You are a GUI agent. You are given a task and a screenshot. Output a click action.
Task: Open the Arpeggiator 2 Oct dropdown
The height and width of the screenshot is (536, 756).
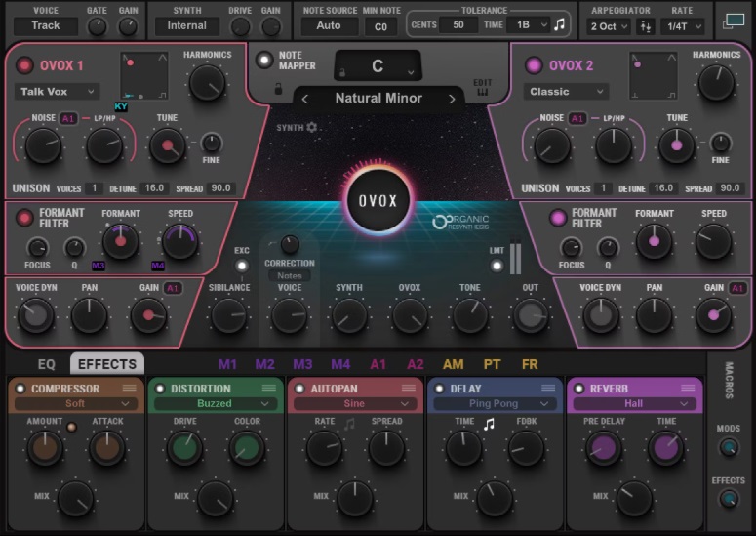click(x=609, y=26)
